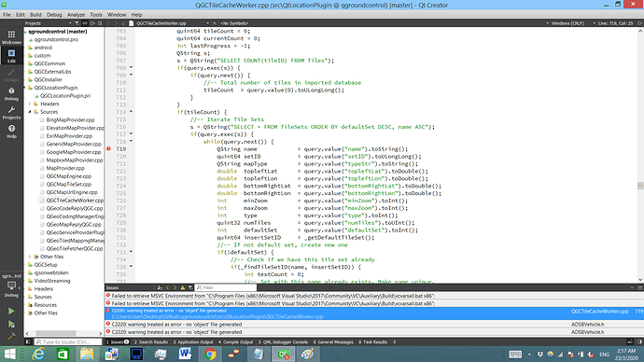Fold code block at line 733
The width and height of the screenshot is (644, 362).
click(131, 253)
